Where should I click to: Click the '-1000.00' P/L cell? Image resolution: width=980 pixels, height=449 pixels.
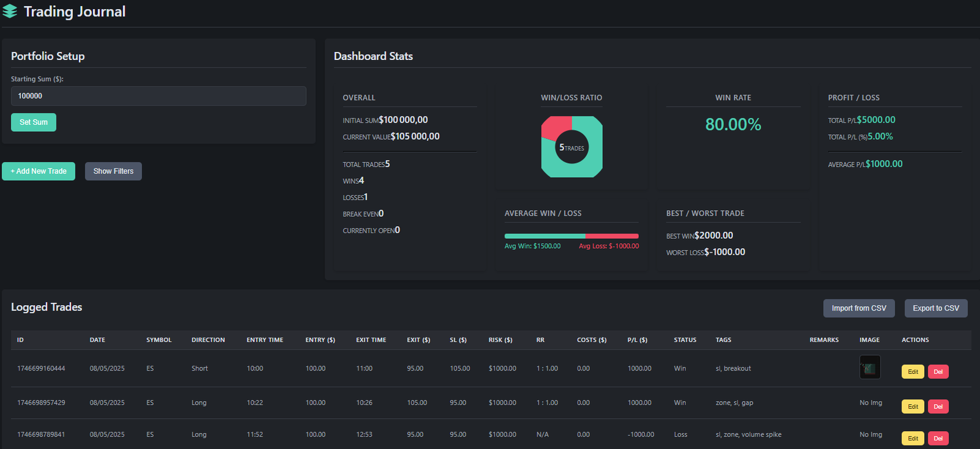tap(641, 435)
